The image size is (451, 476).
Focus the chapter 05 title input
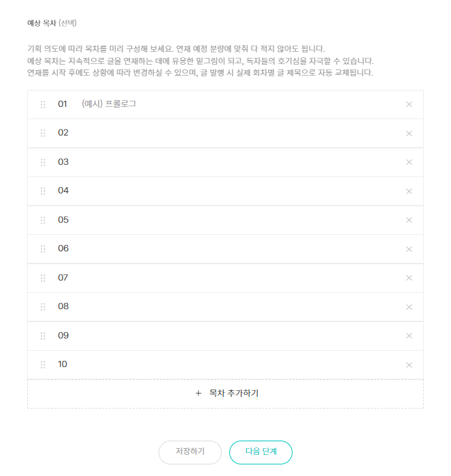(231, 220)
